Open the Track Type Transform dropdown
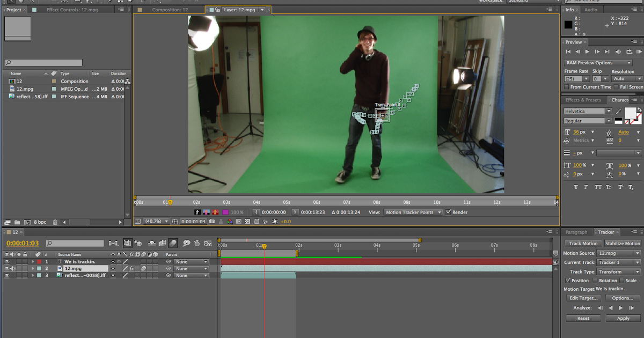The height and width of the screenshot is (338, 644). click(x=619, y=271)
